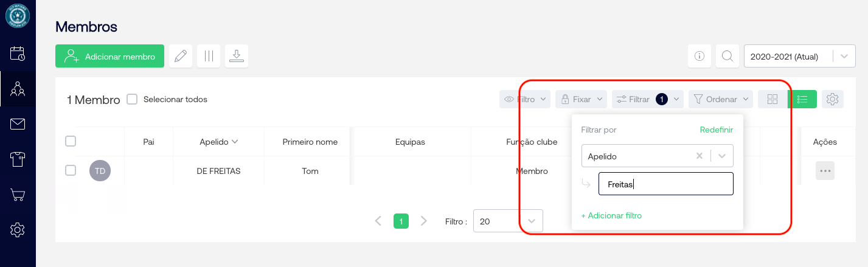868x267 pixels.
Task: Open the shopping cart sidebar icon
Action: click(x=18, y=195)
